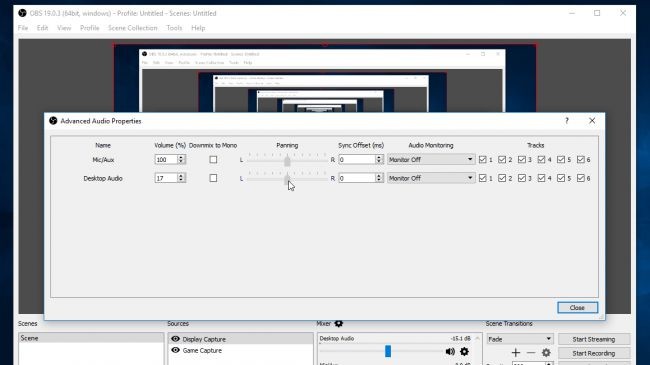The image size is (650, 365).
Task: Click Mic/Aux sync offset field
Action: pyautogui.click(x=357, y=160)
